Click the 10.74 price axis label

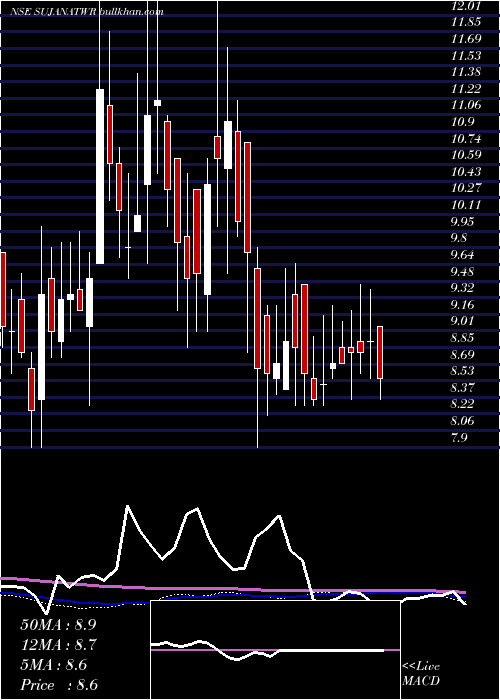[466, 138]
